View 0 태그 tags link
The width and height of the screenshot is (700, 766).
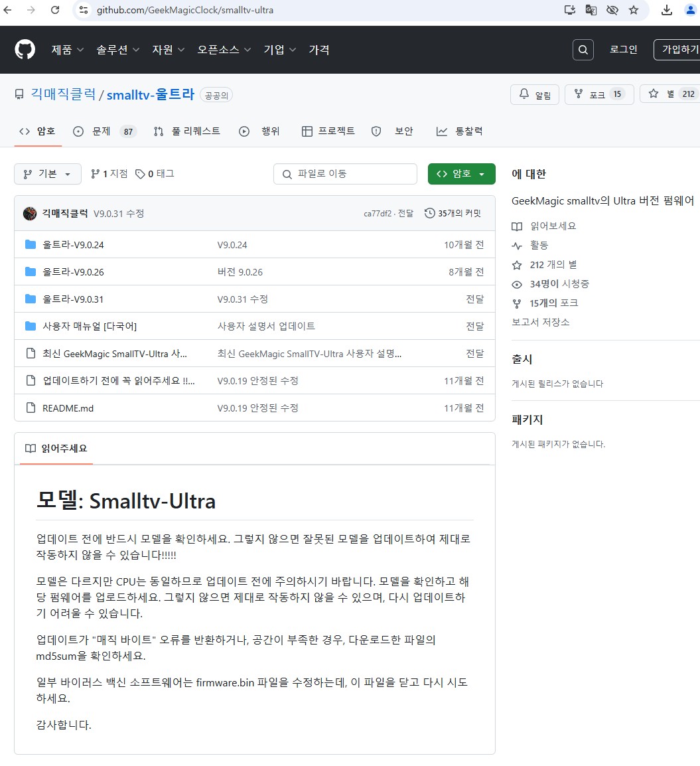coord(155,174)
